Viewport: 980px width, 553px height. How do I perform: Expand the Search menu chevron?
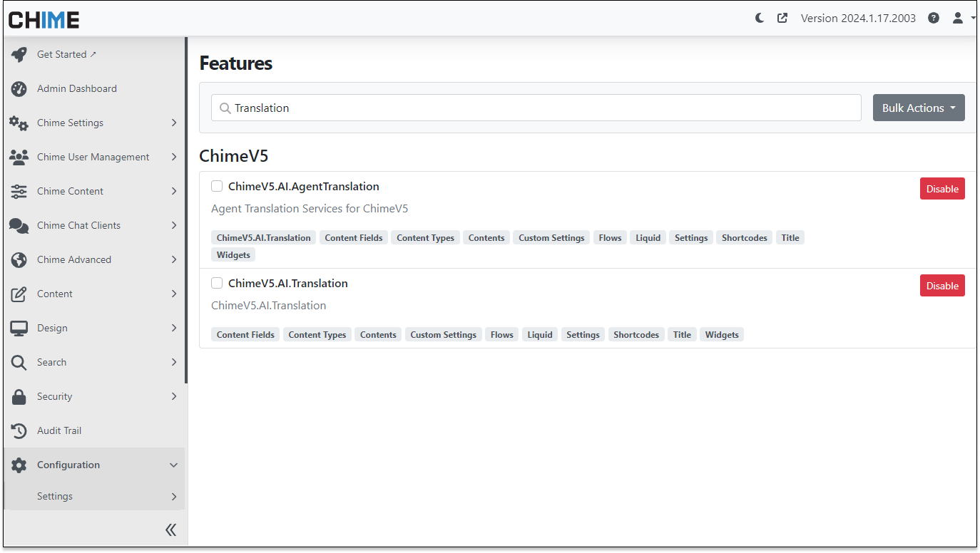(174, 362)
